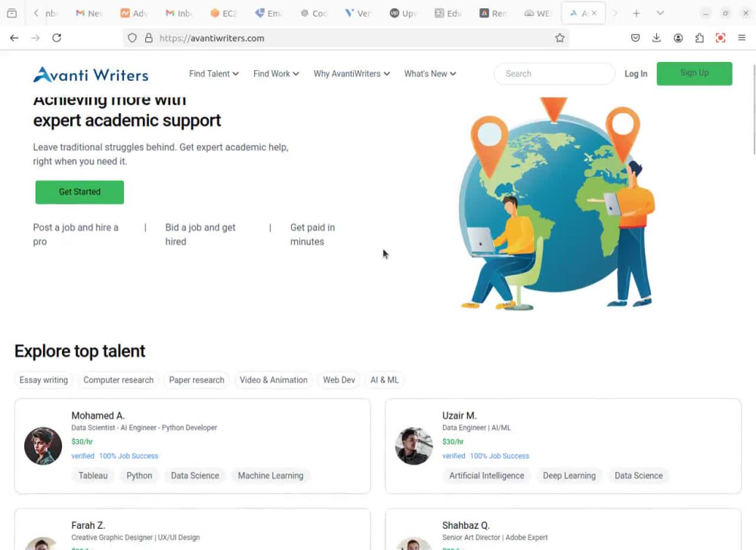This screenshot has width=756, height=550.
Task: Switch to the EC2 tab
Action: pos(223,13)
